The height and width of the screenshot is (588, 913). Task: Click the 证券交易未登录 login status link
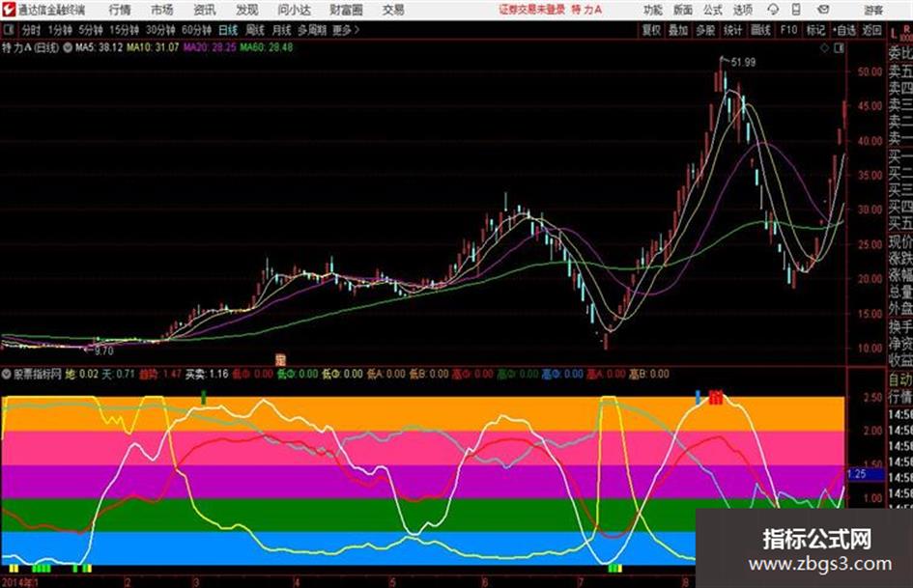[531, 10]
